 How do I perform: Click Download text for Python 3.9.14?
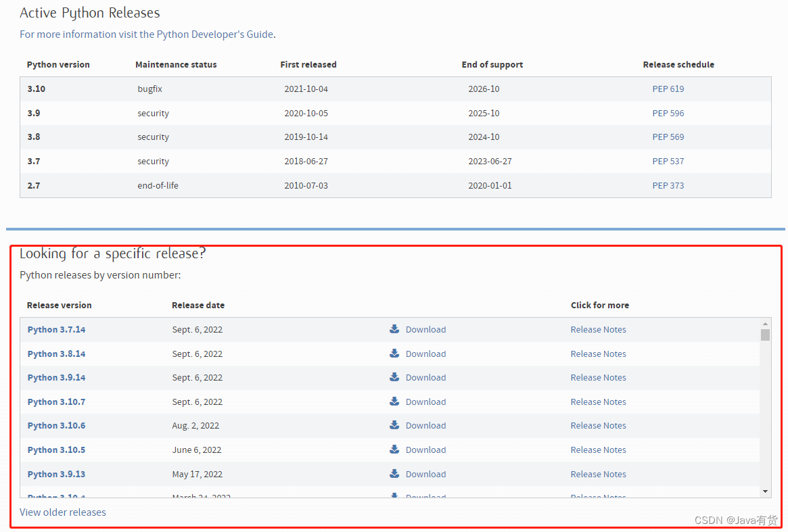coord(425,377)
